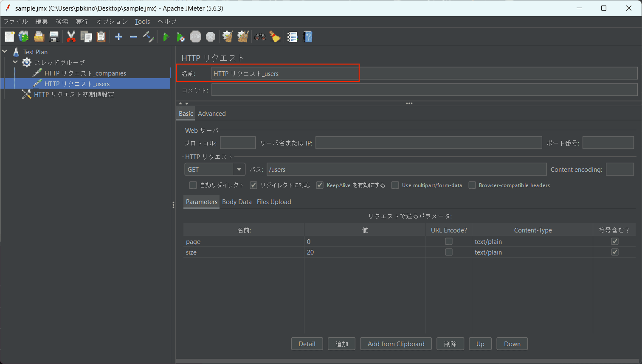
Task: Click the 削除 button
Action: (x=450, y=344)
